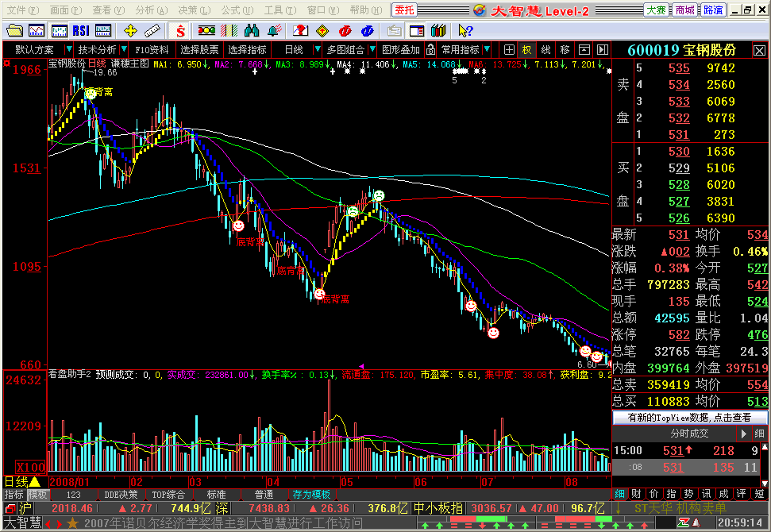Viewport: 771px width, 532px height.
Task: Click the 大赛 button in title bar
Action: click(x=657, y=10)
